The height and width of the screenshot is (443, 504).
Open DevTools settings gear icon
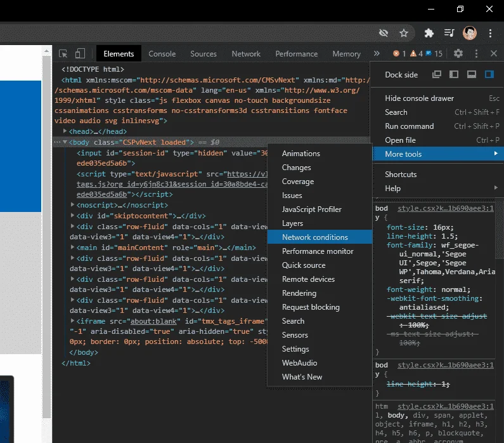[x=458, y=53]
